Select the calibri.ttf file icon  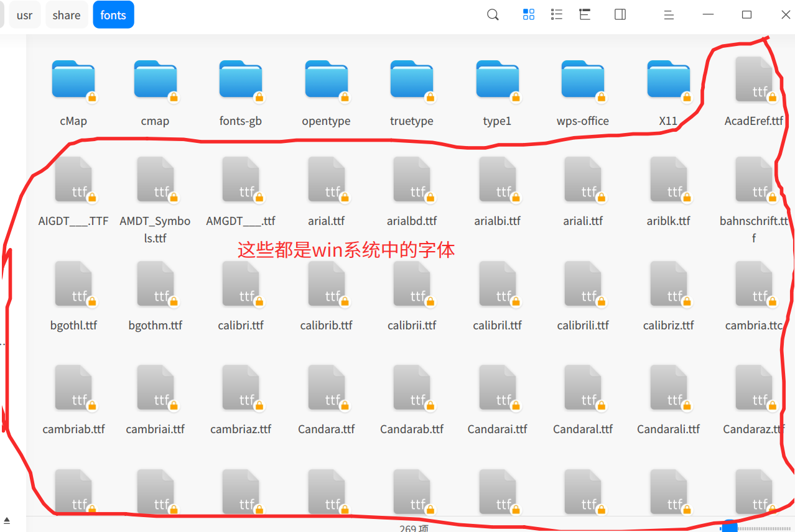point(241,284)
